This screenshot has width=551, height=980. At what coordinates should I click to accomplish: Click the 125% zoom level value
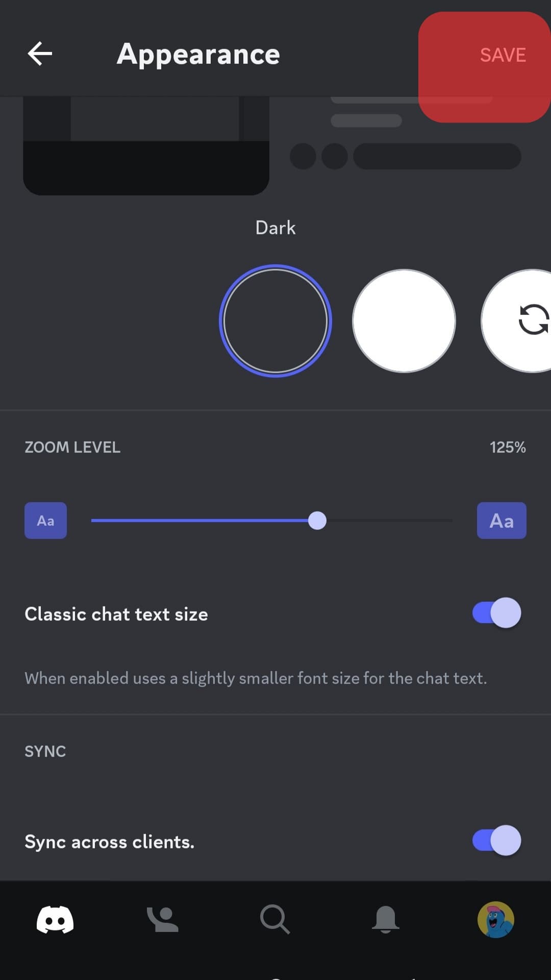(x=508, y=447)
